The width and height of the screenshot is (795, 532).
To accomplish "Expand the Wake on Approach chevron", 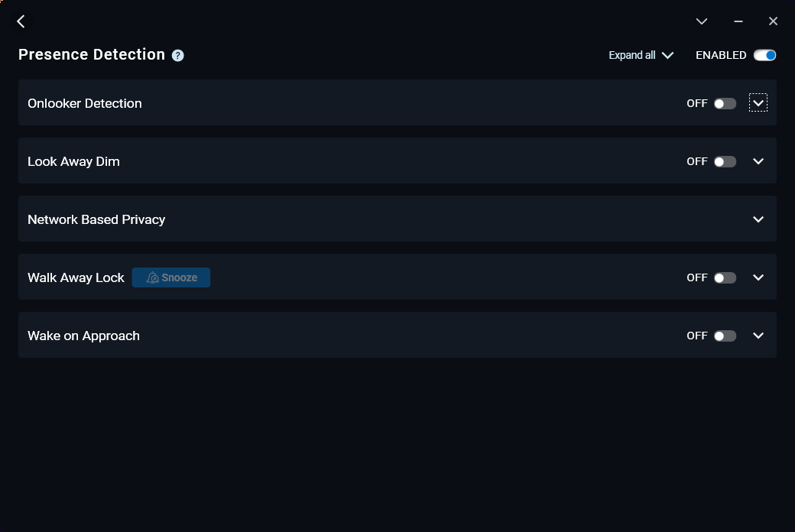I will point(758,336).
